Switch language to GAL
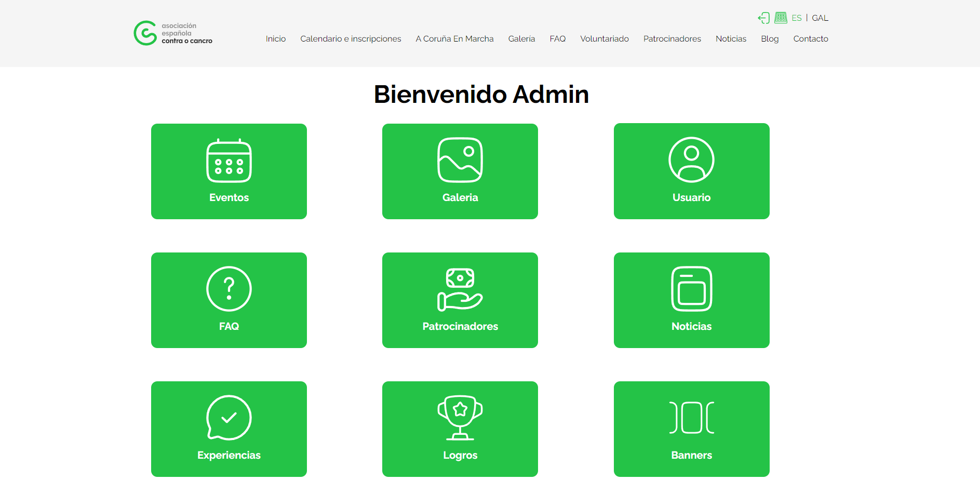The height and width of the screenshot is (493, 980). (820, 18)
